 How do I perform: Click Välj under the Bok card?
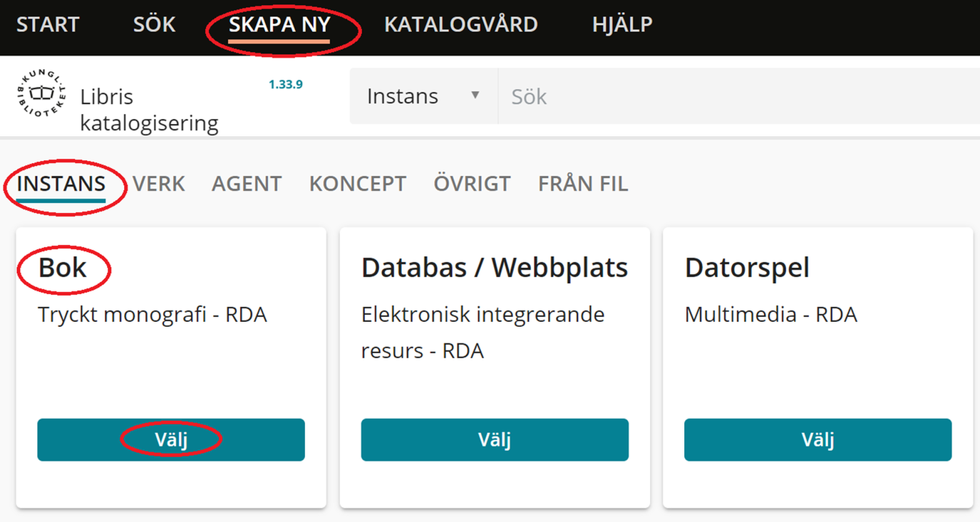tap(171, 439)
